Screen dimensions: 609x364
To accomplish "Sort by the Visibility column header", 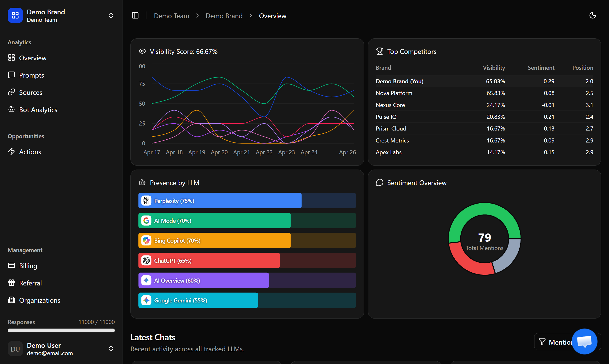I will click(494, 68).
